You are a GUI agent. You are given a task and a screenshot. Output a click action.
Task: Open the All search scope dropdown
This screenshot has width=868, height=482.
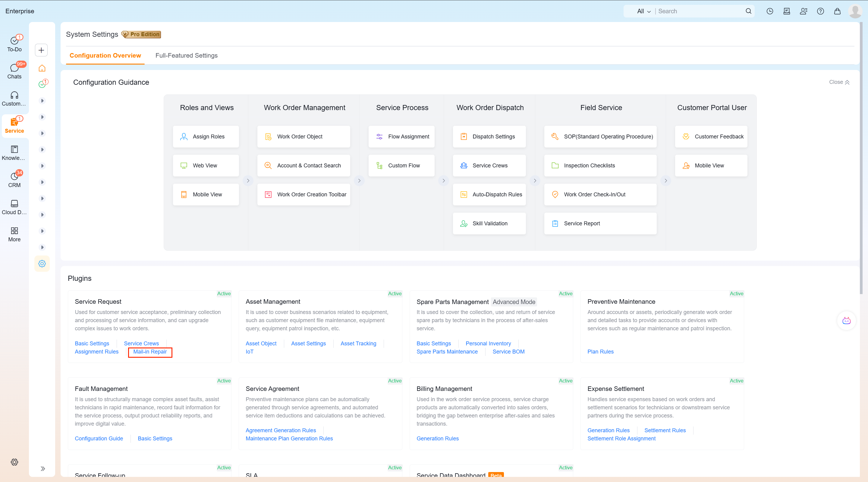point(644,11)
